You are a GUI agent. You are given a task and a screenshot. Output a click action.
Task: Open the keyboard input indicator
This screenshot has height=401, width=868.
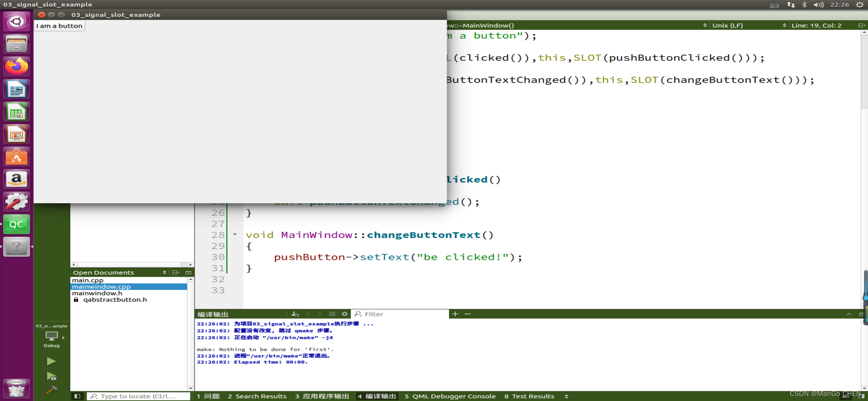click(x=775, y=5)
